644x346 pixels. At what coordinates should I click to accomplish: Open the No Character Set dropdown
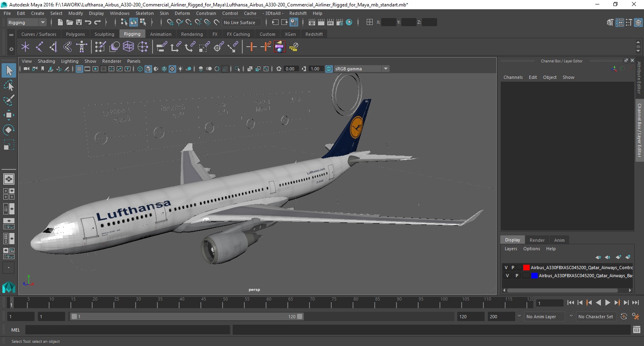tap(596, 317)
